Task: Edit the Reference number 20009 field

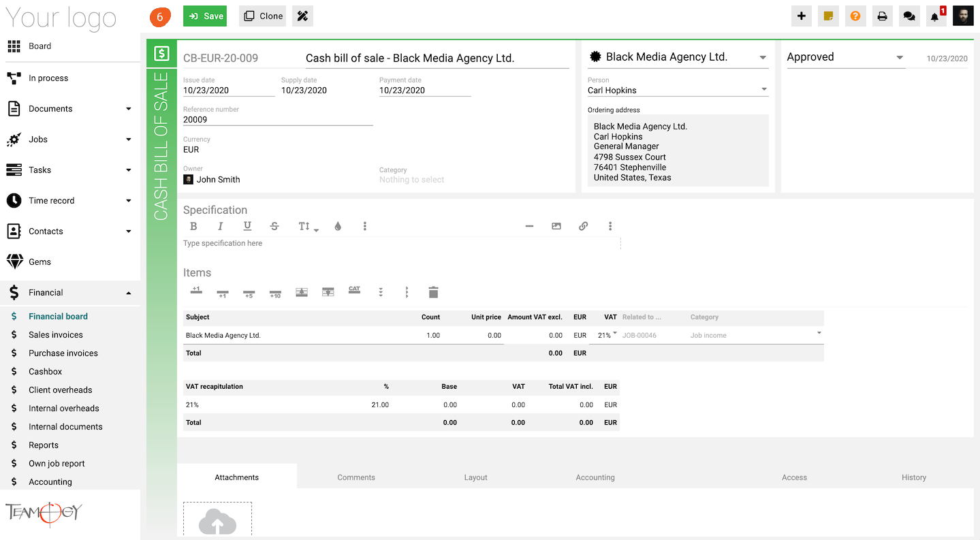Action: 278,119
